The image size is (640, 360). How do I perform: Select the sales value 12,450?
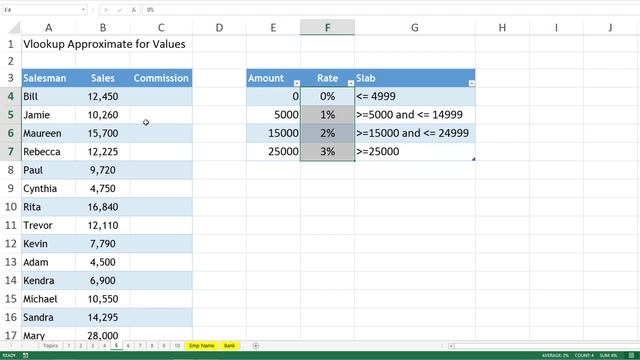tap(103, 96)
